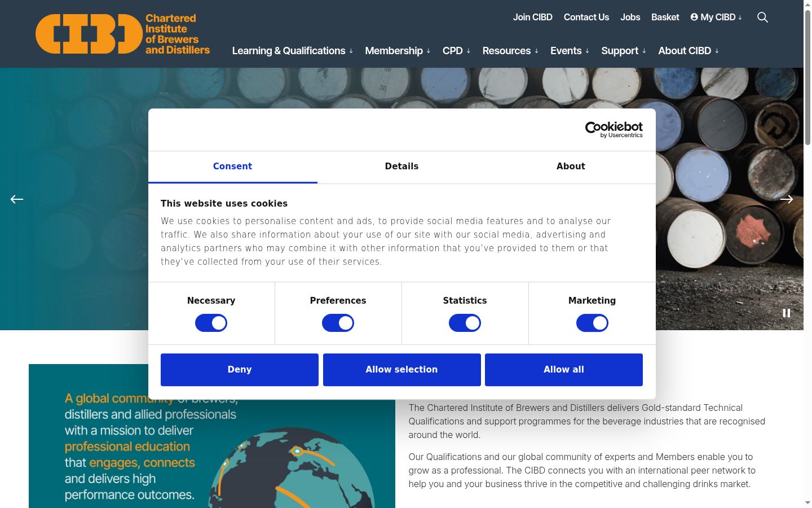
Task: Toggle the Preferences cookies switch
Action: [338, 323]
